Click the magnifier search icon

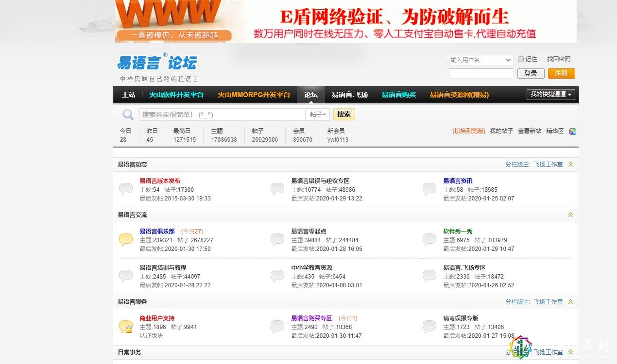click(128, 115)
